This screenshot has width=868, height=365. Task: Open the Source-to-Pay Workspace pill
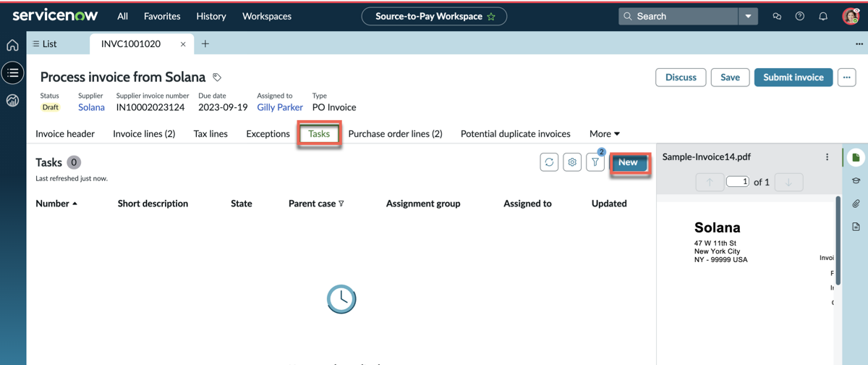434,16
